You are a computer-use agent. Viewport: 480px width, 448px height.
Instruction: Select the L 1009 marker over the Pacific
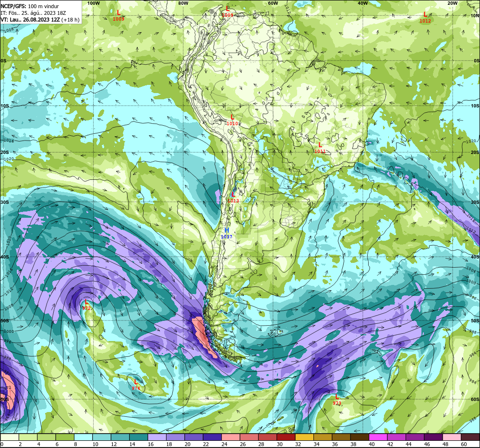[119, 16]
